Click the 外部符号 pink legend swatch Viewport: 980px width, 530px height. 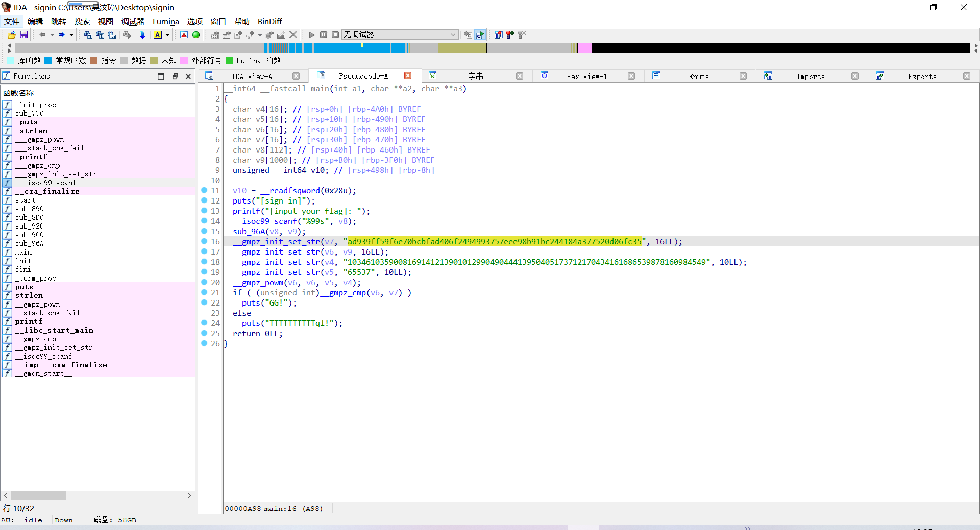pos(184,60)
